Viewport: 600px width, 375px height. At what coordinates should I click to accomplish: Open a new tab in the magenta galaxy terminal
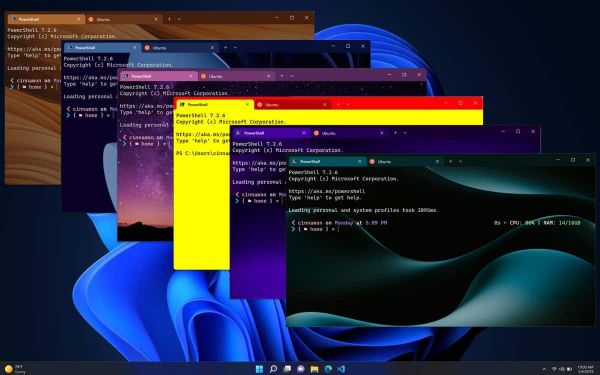[x=282, y=76]
